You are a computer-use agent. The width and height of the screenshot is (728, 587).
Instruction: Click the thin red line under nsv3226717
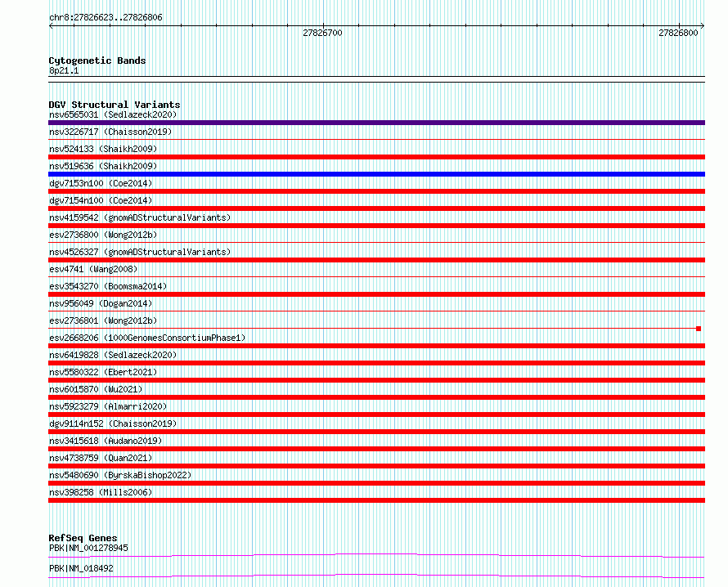click(376, 139)
